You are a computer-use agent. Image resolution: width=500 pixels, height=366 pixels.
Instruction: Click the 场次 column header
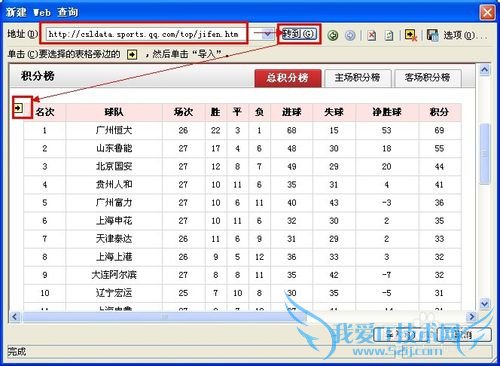coord(183,112)
